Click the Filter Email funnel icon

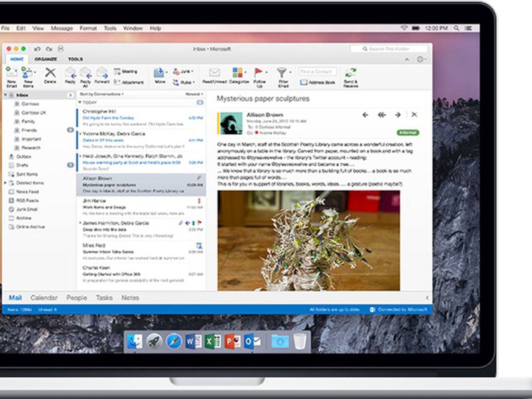pyautogui.click(x=282, y=72)
